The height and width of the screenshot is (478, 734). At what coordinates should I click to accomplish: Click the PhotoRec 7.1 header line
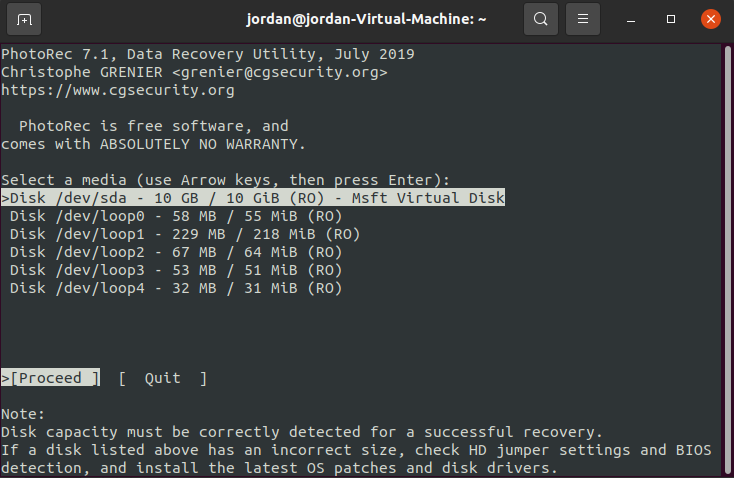[208, 54]
